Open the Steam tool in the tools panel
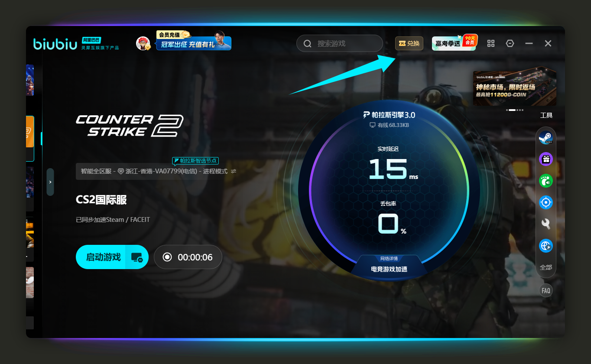 pyautogui.click(x=546, y=138)
